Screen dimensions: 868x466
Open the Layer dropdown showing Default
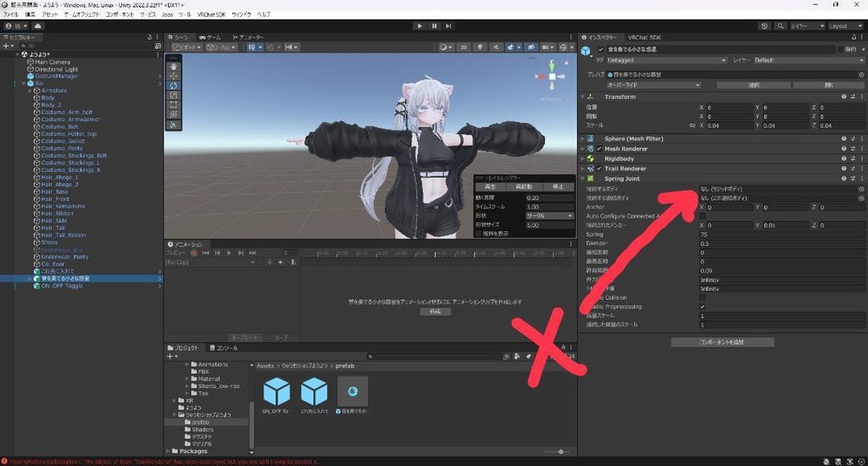(x=810, y=60)
